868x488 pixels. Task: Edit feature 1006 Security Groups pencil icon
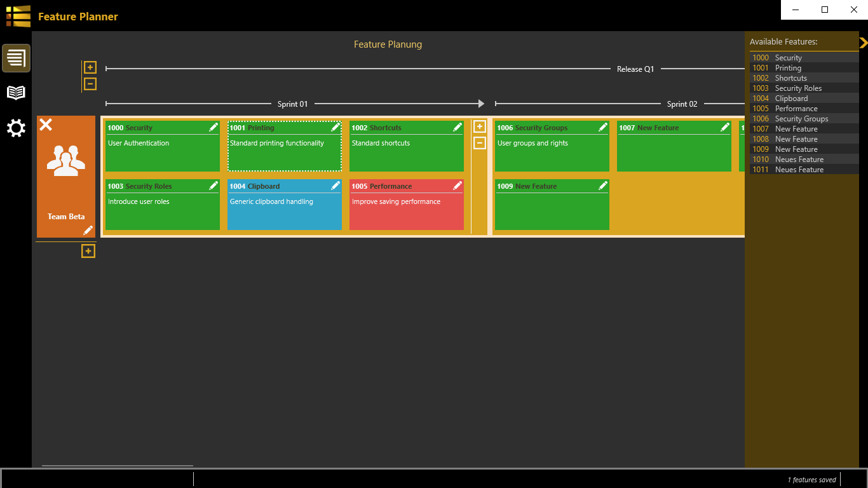click(603, 127)
